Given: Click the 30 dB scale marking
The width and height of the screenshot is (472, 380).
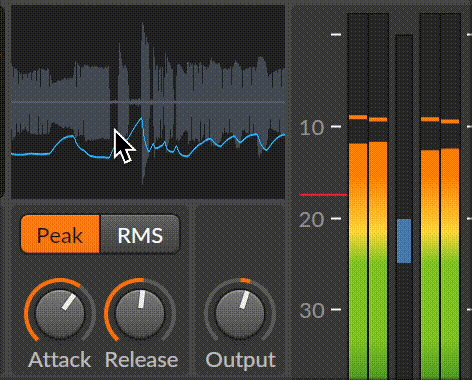Looking at the screenshot, I should click(312, 311).
